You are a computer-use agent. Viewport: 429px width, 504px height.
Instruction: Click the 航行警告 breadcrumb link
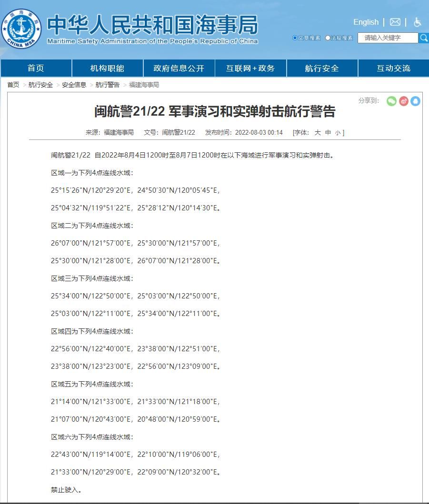108,85
